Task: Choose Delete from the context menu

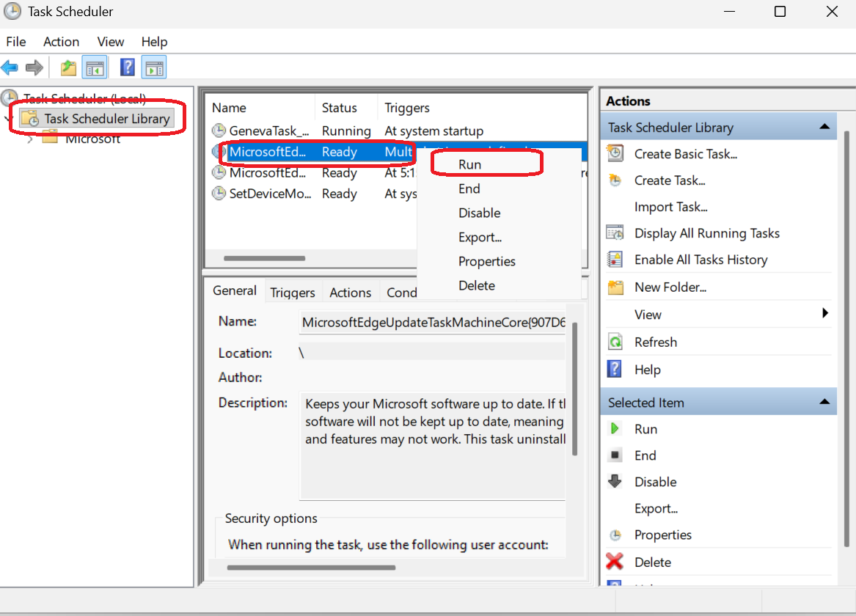Action: coord(477,285)
